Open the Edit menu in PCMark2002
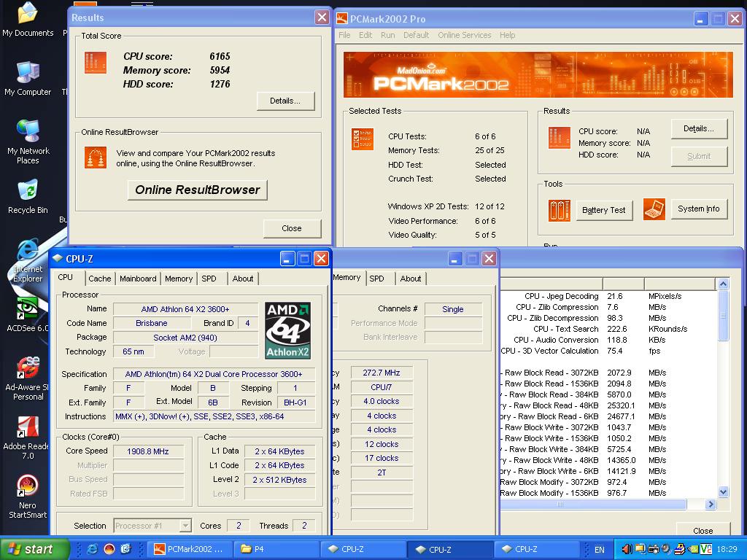Image resolution: width=747 pixels, height=560 pixels. 365,35
